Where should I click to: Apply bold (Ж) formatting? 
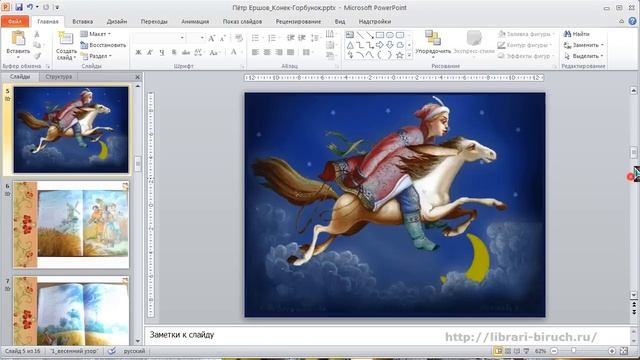pyautogui.click(x=138, y=52)
